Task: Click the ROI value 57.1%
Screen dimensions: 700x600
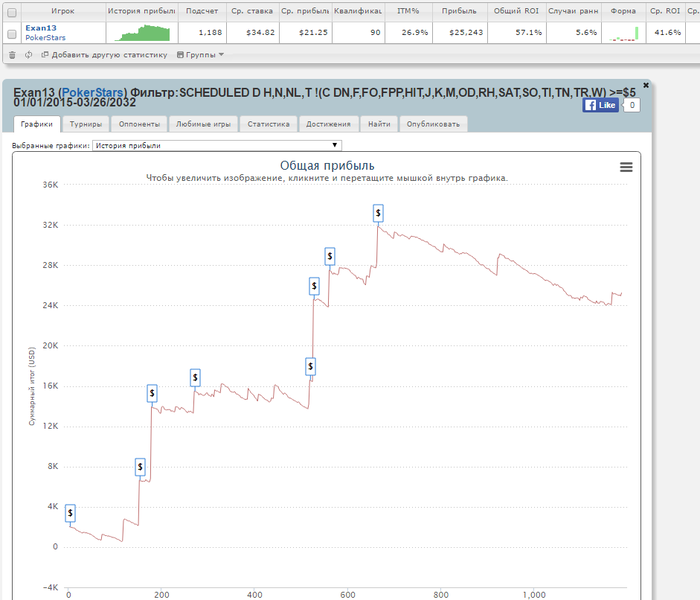Action: pyautogui.click(x=529, y=33)
